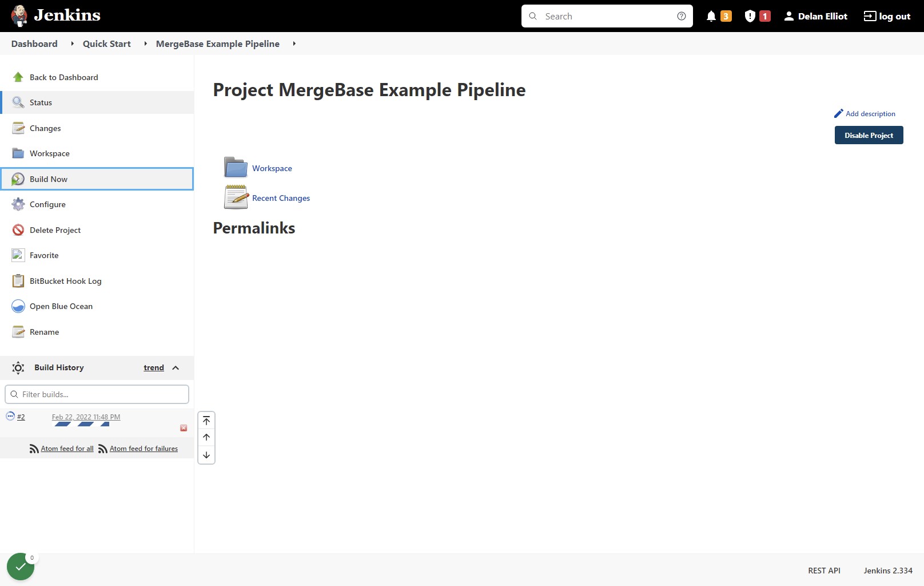Focus the Search field in header

(607, 16)
